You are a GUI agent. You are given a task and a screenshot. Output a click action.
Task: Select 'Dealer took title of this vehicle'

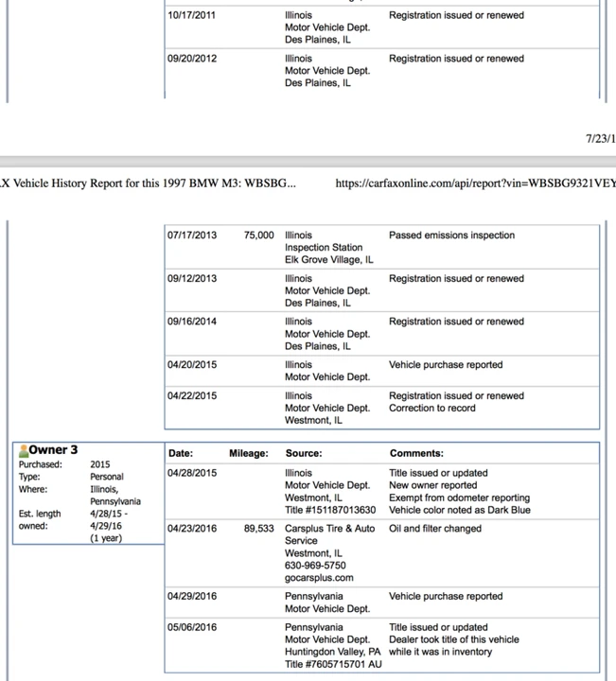pyautogui.click(x=454, y=639)
